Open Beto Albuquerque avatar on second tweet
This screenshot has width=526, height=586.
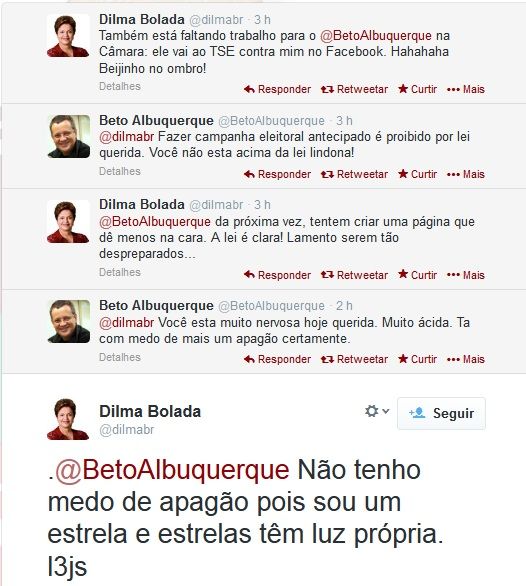(x=69, y=136)
